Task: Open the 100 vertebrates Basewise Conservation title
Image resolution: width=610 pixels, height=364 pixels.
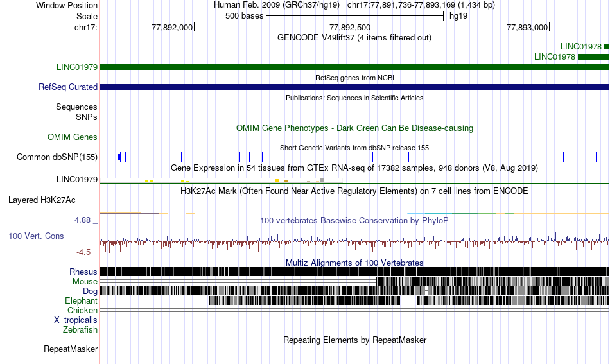Action: (354, 220)
